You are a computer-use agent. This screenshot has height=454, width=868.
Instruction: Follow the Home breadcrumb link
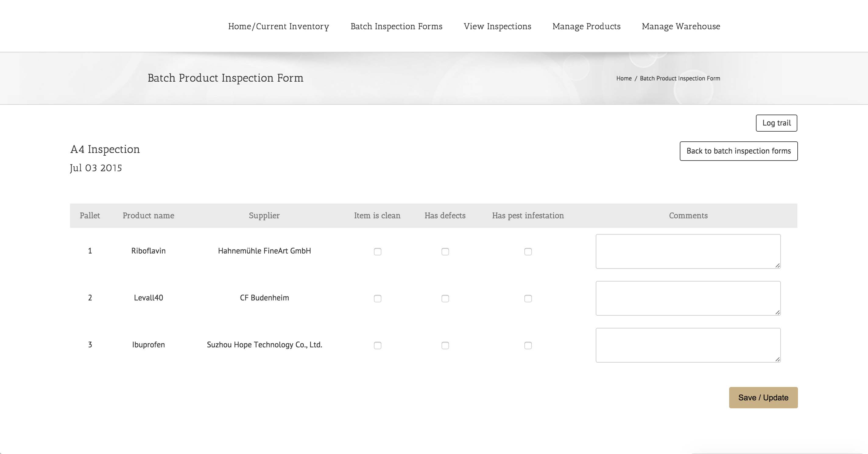624,78
